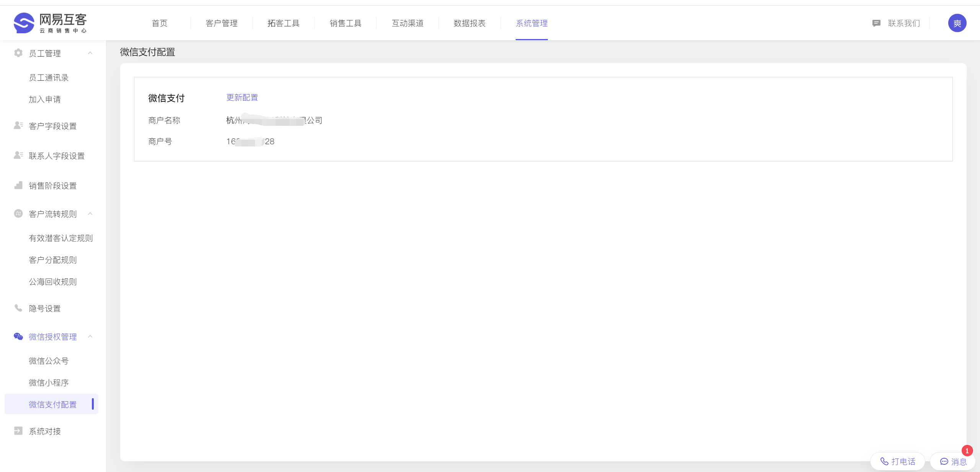
Task: Open 隐号设置 in sidebar
Action: click(x=45, y=309)
